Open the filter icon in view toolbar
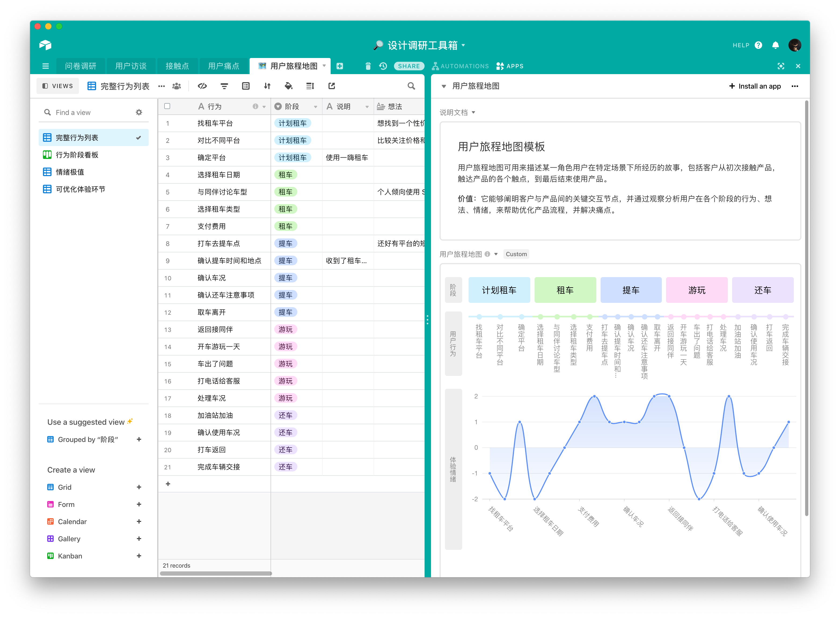The width and height of the screenshot is (840, 617). [224, 86]
